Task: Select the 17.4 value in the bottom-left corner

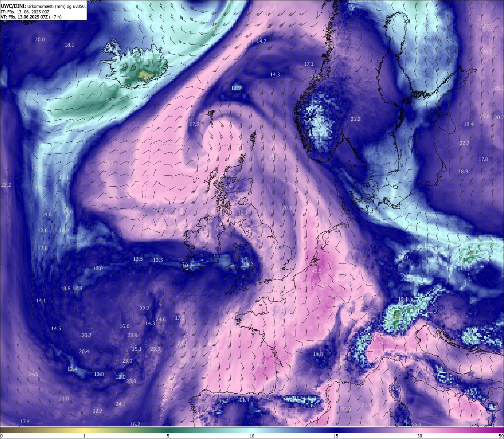Action: tap(25, 422)
